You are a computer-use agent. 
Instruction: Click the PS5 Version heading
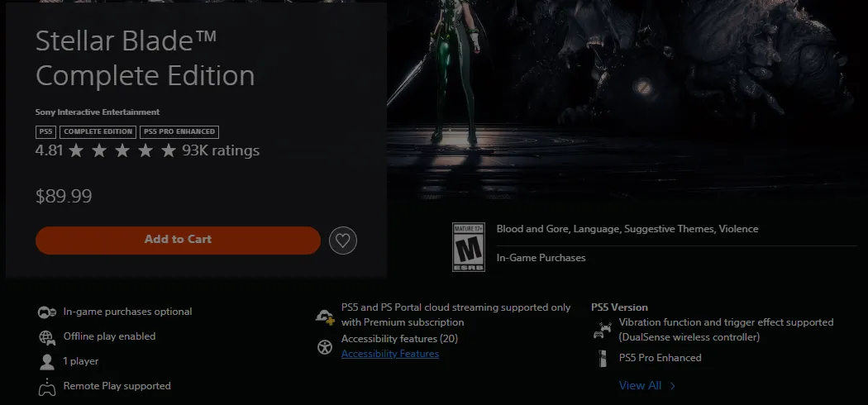(x=619, y=307)
